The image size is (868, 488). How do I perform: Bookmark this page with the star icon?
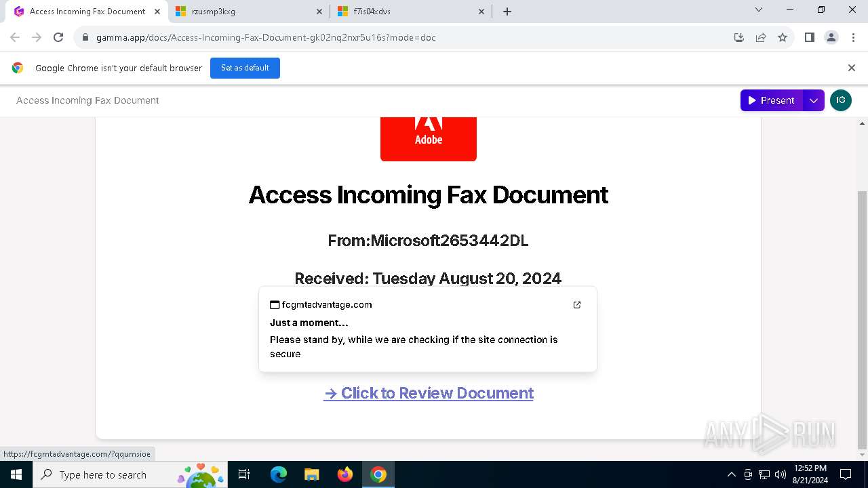pos(783,37)
